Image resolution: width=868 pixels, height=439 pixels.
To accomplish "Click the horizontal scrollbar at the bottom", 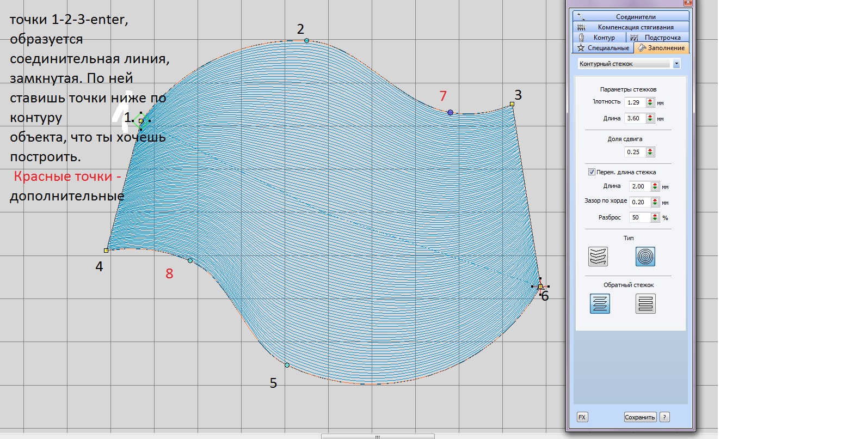I will click(378, 436).
